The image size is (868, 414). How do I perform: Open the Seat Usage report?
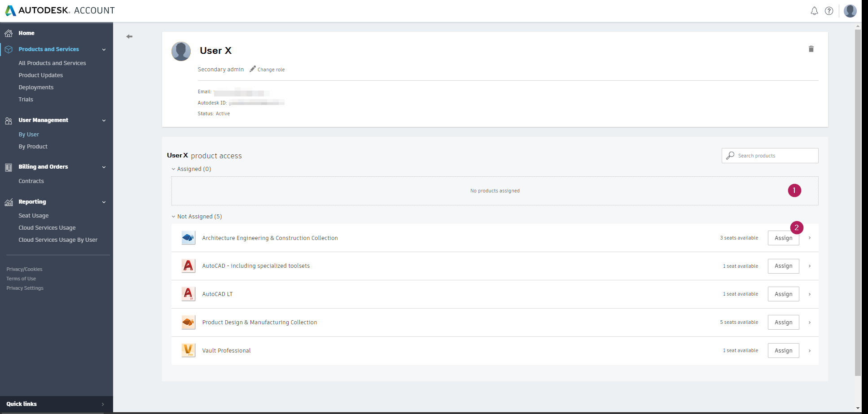click(34, 216)
